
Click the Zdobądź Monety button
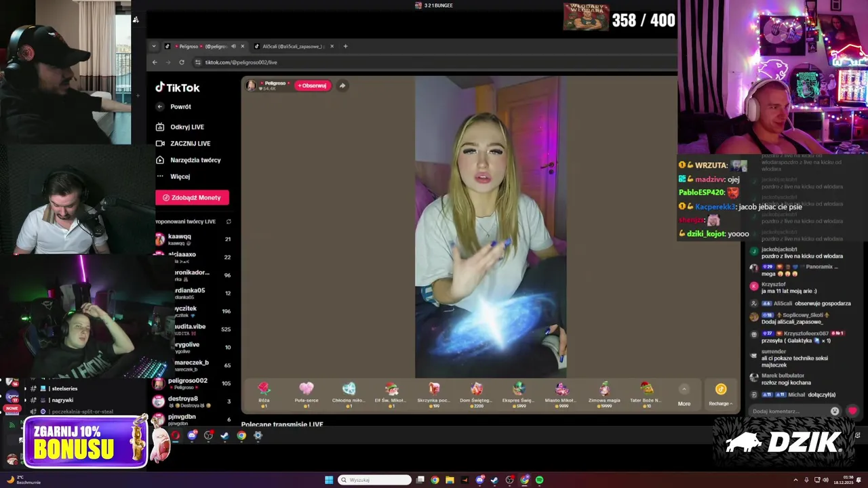192,197
